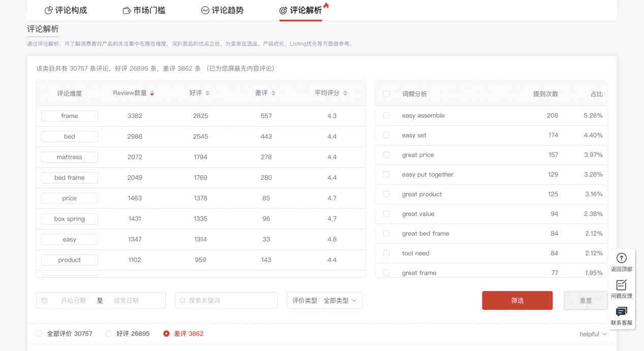Select the 全部评价 30757 radio button
The width and height of the screenshot is (644, 351).
point(39,334)
